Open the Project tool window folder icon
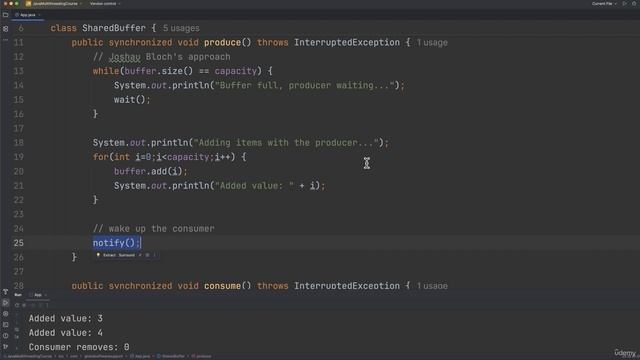640x360 pixels. (x=5, y=15)
